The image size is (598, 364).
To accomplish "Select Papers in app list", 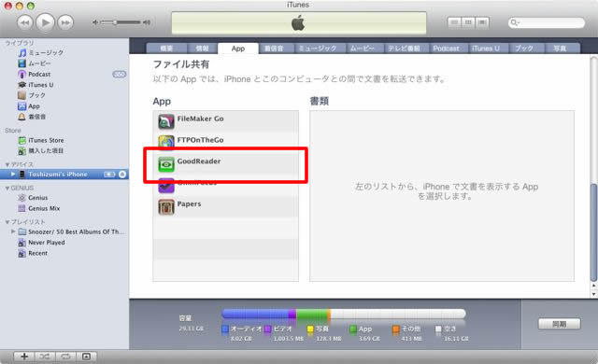I will click(226, 206).
